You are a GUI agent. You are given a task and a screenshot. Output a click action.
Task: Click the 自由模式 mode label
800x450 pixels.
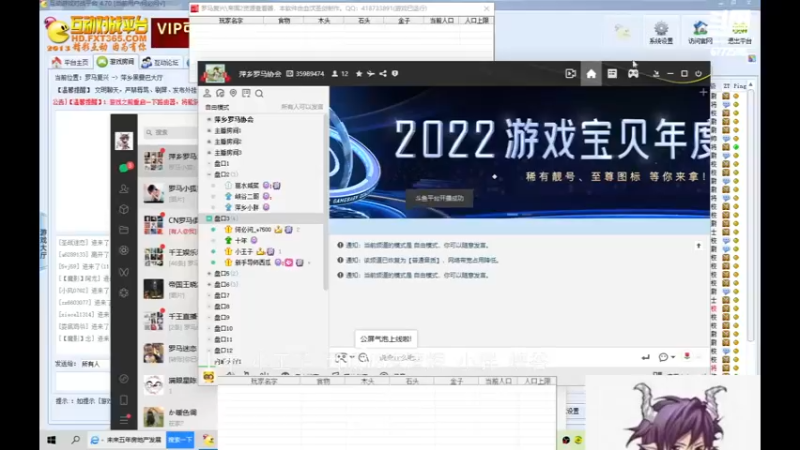pyautogui.click(x=217, y=107)
